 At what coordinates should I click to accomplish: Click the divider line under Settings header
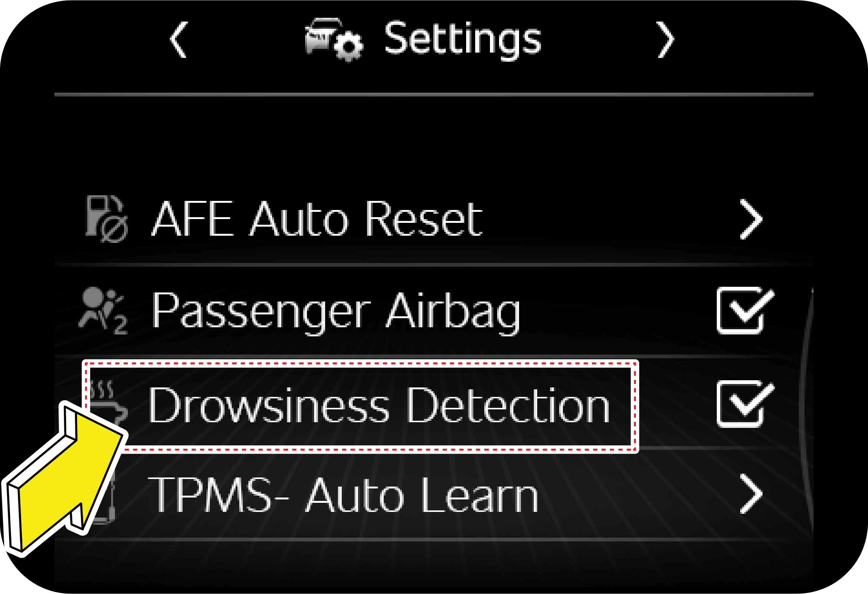pos(434,95)
